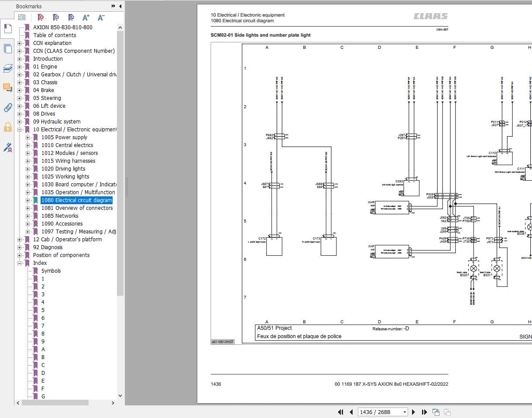The height and width of the screenshot is (418, 532).
Task: Select 1012 Modules / sensors bookmark
Action: [x=69, y=153]
